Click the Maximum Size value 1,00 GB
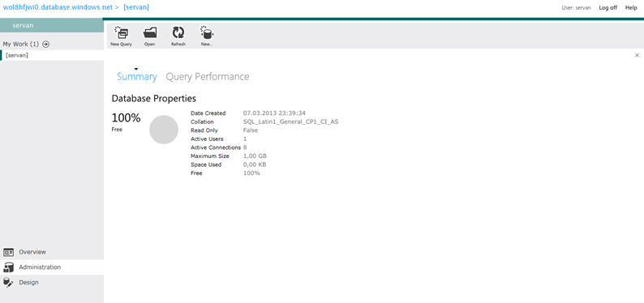644x303 pixels. [255, 156]
